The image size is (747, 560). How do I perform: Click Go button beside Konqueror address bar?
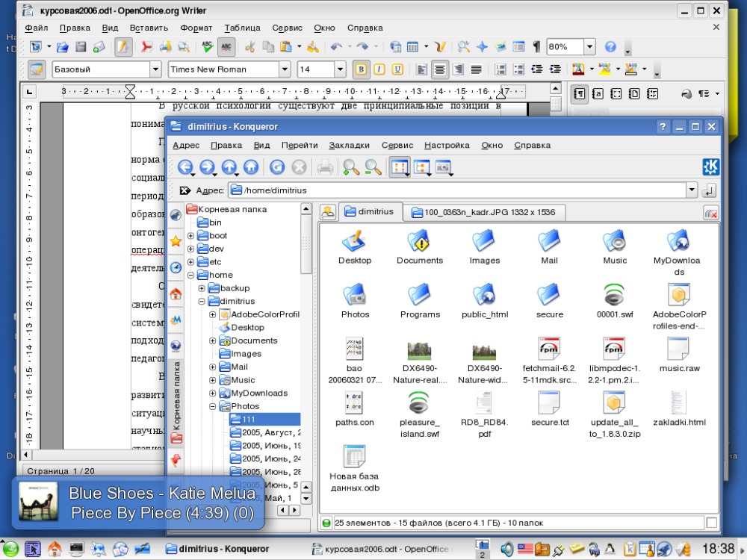coord(709,190)
